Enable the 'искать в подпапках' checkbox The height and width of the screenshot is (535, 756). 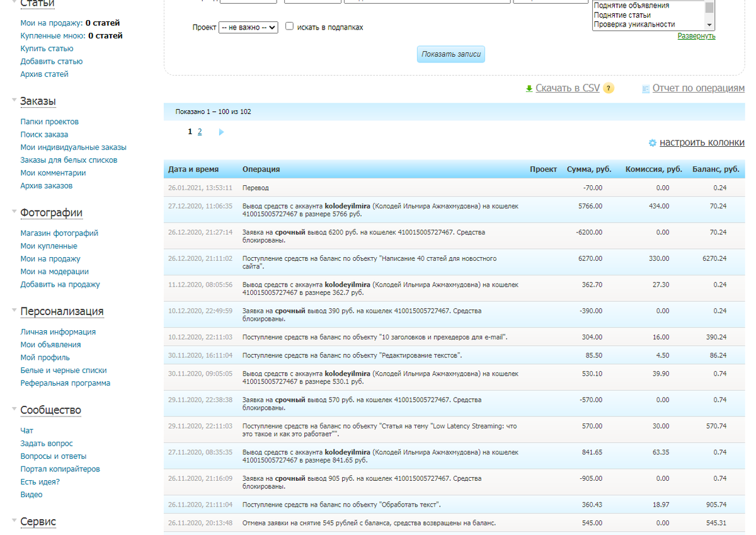290,26
